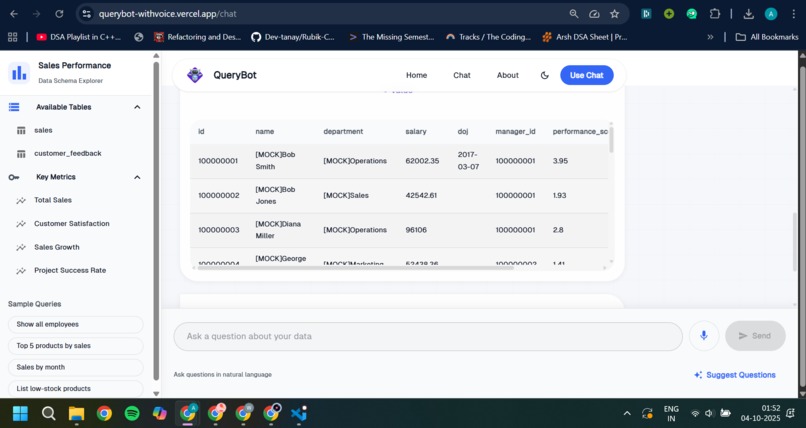The height and width of the screenshot is (428, 806).
Task: Click the 100000003 id cell
Action: (x=219, y=230)
